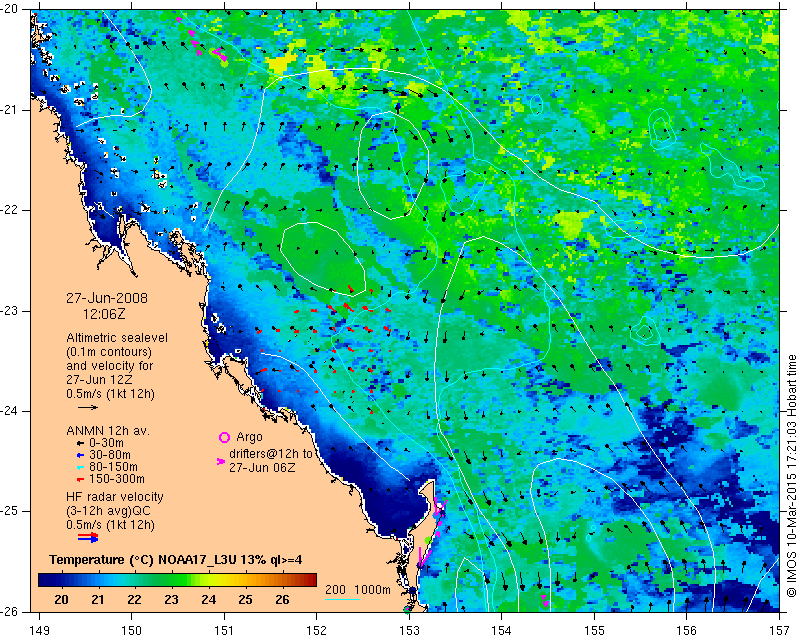This screenshot has width=800, height=640.
Task: Click the yellow 24.5°C region of colorbar
Action: pos(227,580)
